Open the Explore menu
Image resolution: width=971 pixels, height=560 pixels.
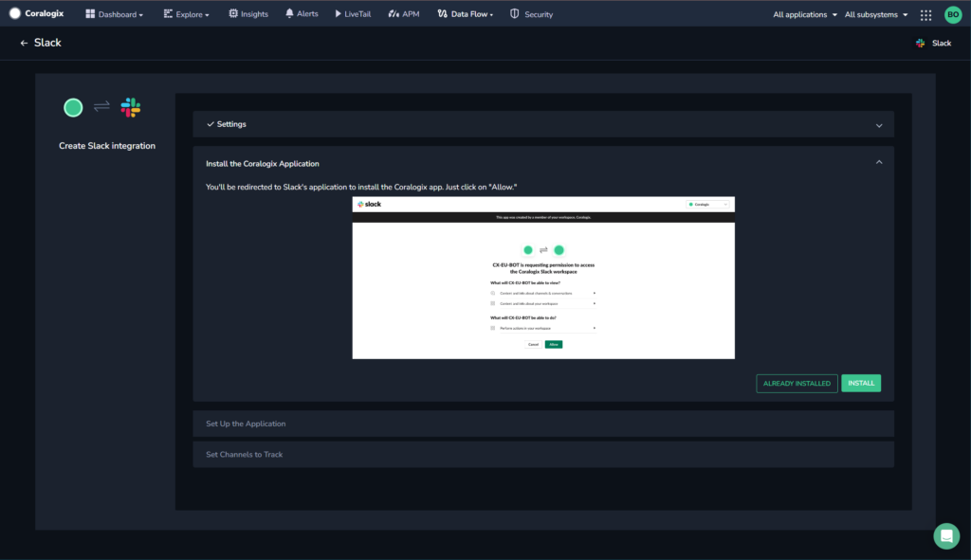point(187,14)
